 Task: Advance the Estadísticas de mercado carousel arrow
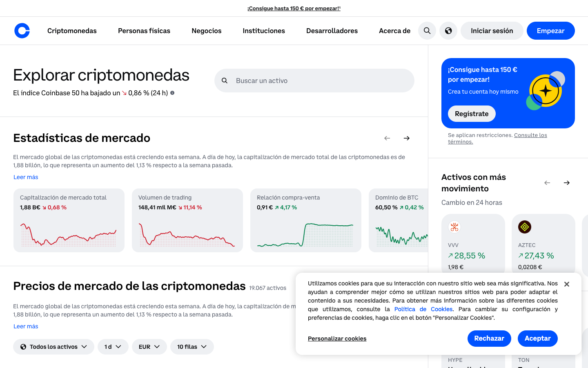pyautogui.click(x=406, y=138)
